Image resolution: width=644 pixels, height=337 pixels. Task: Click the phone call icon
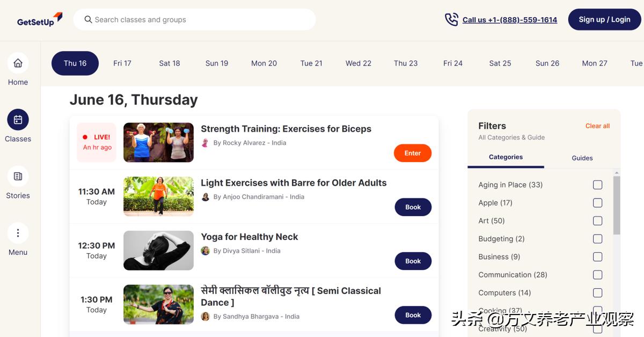[x=451, y=20]
